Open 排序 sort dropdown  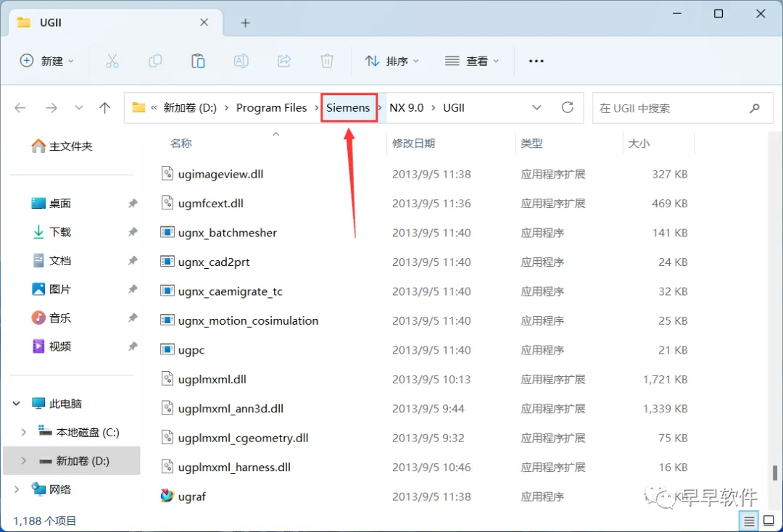click(392, 61)
